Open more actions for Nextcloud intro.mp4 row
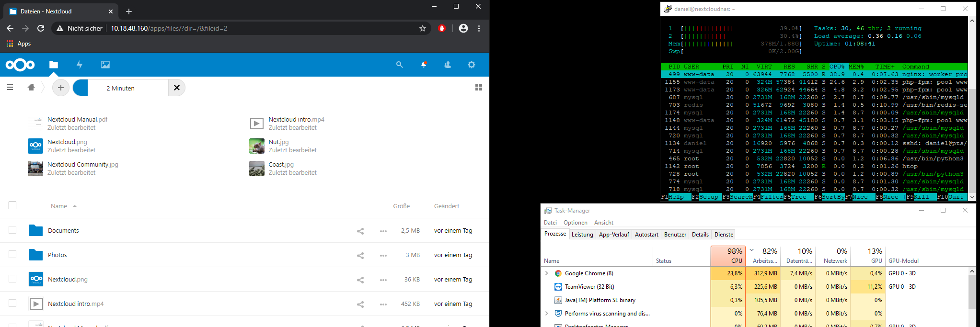The image size is (980, 327). pos(383,304)
